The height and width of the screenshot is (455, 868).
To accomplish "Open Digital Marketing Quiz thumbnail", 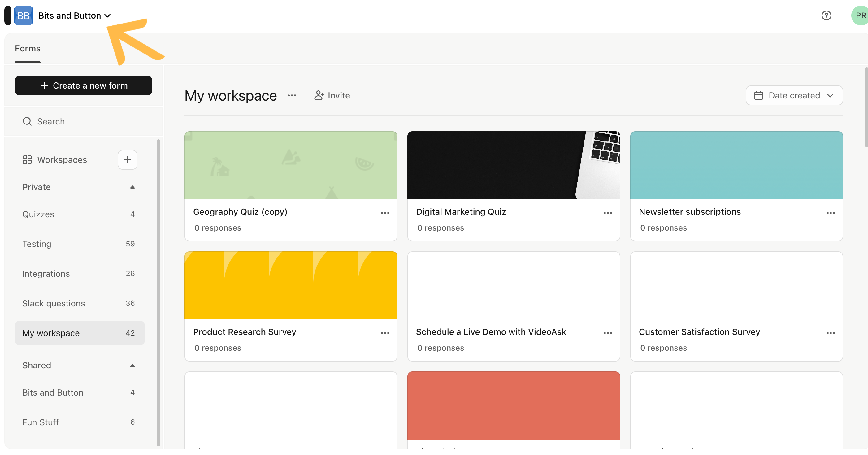I will click(514, 165).
